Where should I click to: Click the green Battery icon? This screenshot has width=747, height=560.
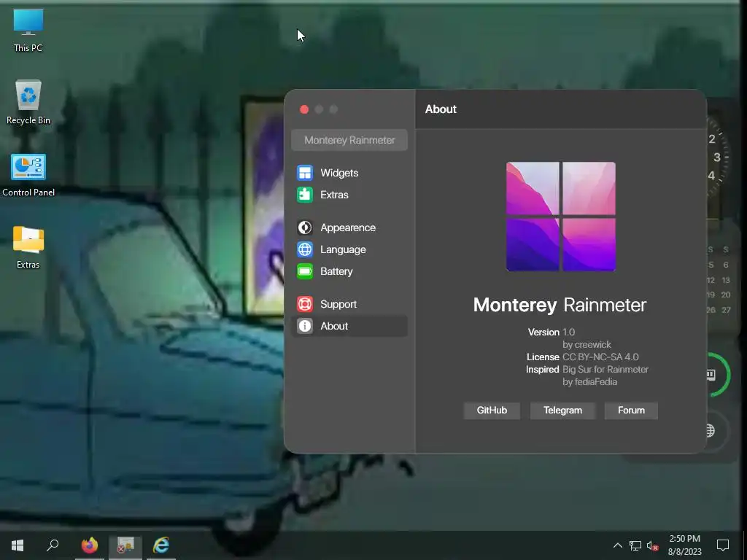[305, 271]
